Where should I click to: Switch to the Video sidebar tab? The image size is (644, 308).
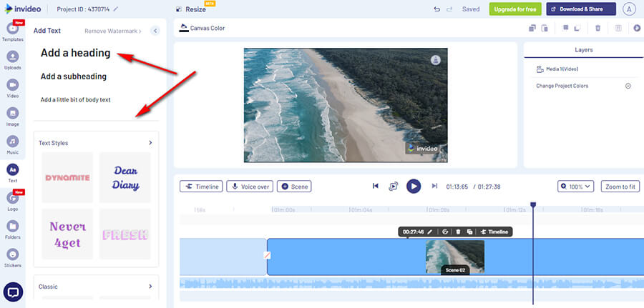[x=12, y=87]
